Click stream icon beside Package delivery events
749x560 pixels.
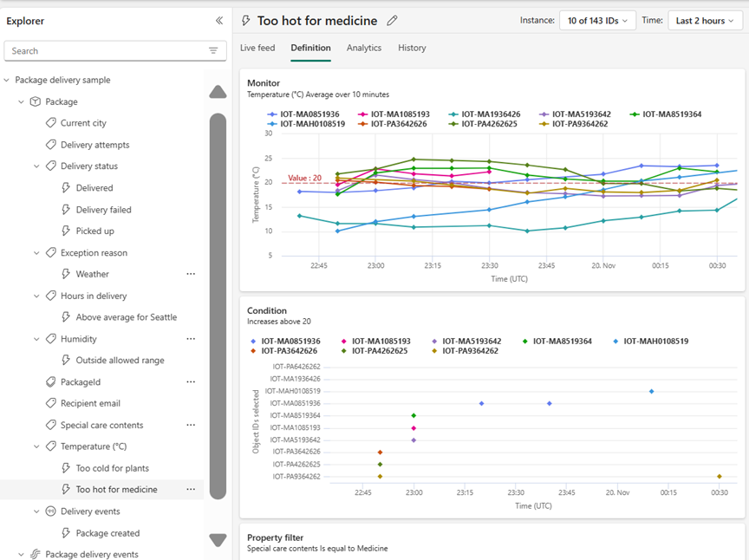[36, 554]
